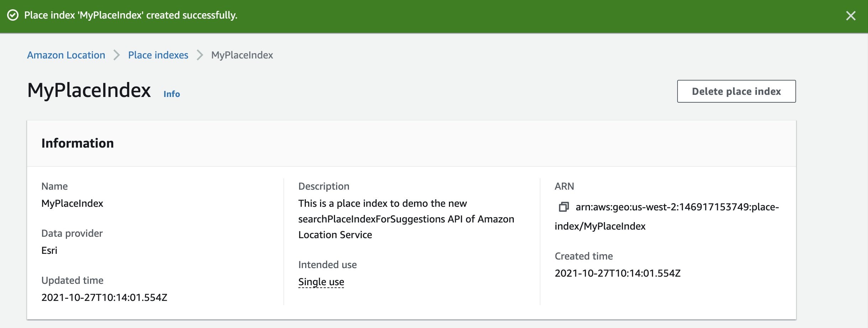Viewport: 868px width, 328px height.
Task: Click the Description label
Action: [x=324, y=186]
